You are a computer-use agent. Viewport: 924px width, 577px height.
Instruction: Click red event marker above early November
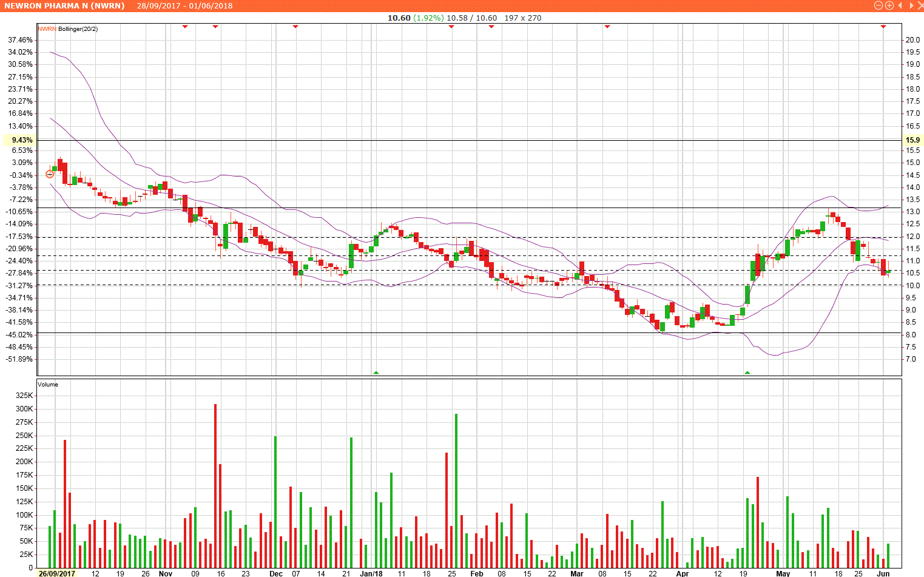[185, 26]
